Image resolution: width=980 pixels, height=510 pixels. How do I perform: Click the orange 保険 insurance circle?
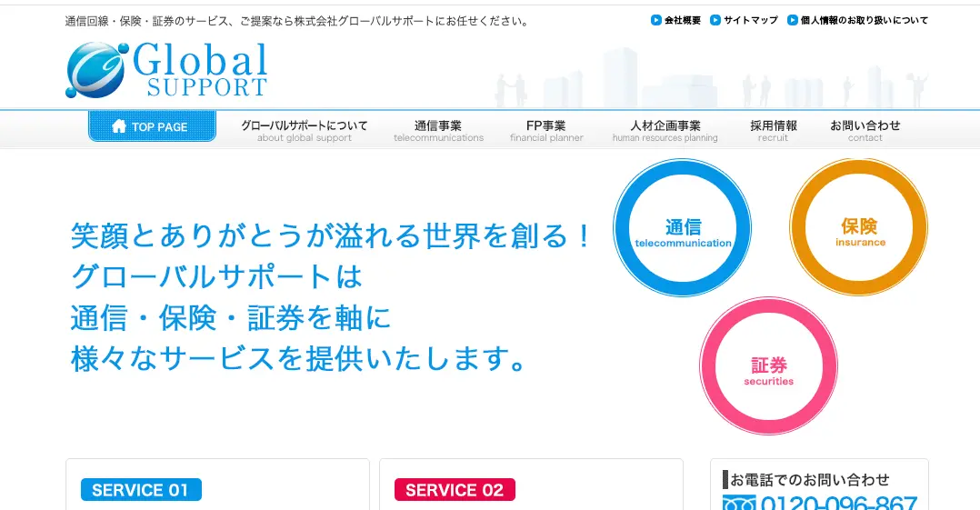859,227
